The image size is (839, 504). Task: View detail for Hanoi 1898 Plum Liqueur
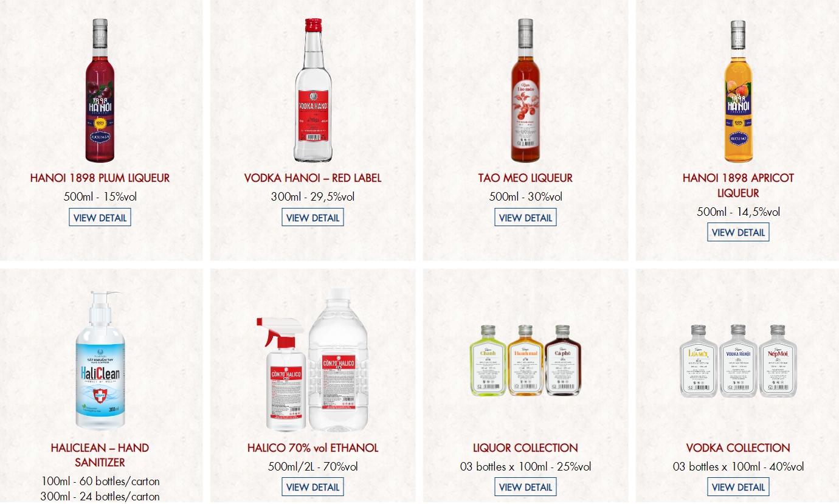coord(100,217)
